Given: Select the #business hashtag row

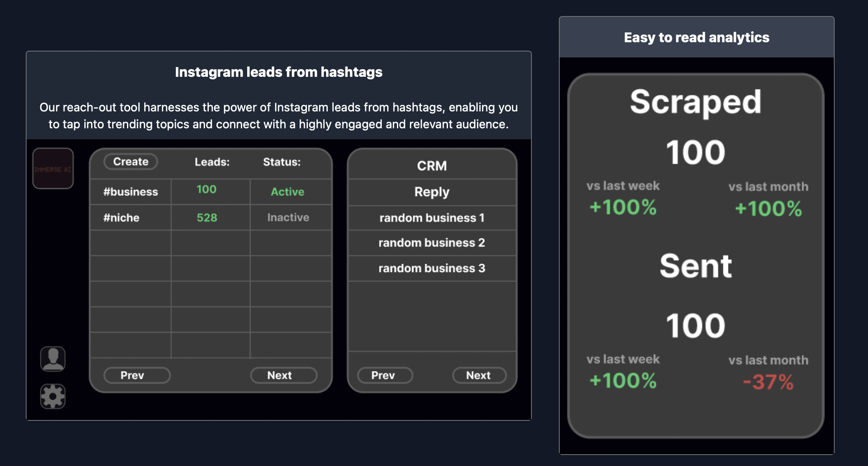Looking at the screenshot, I should [131, 192].
